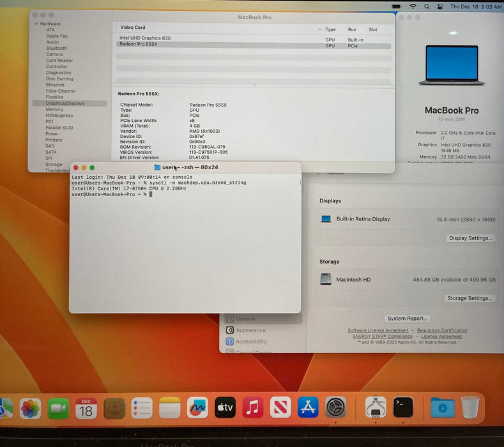Click folder icon in Terminal title bar
This screenshot has height=447, width=504.
(x=157, y=167)
